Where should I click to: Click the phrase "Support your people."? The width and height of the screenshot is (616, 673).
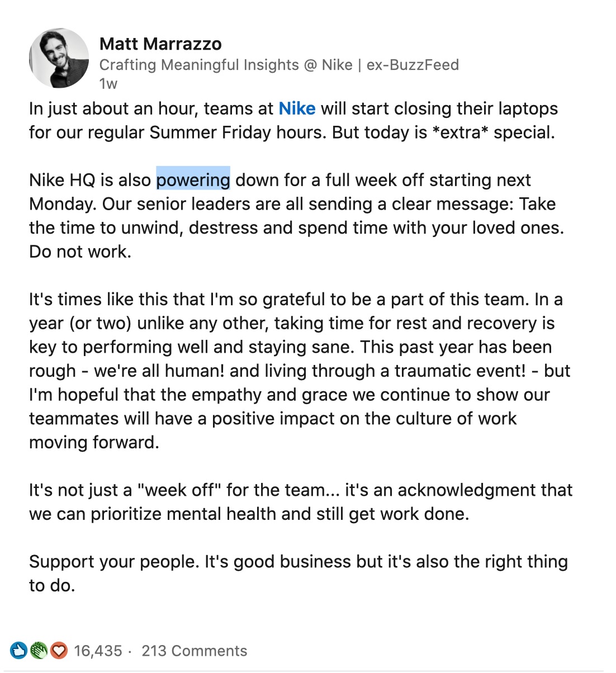114,561
